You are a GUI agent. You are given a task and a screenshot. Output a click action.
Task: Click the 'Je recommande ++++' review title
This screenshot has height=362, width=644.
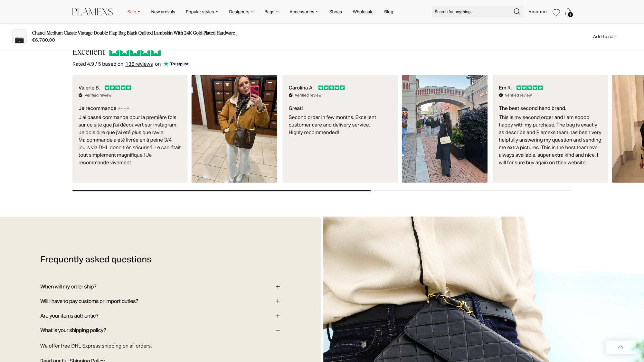(x=104, y=108)
